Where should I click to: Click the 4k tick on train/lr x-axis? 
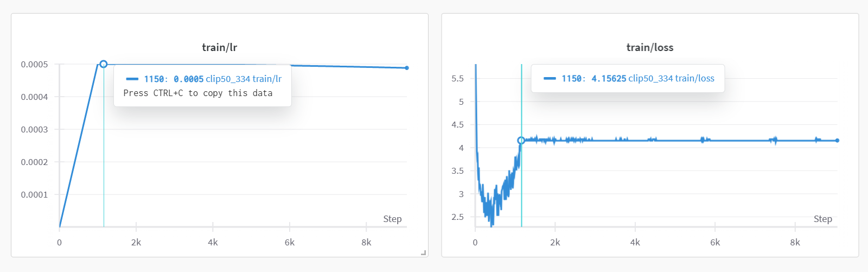213,243
